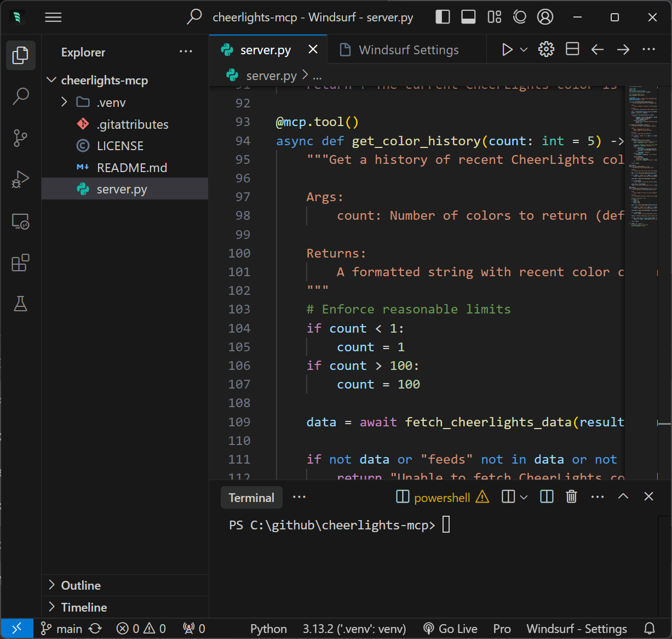Viewport: 672px width, 639px height.
Task: Open terminal More Actions ellipsis
Action: [598, 497]
